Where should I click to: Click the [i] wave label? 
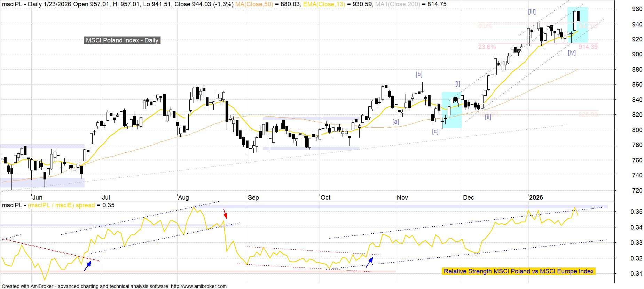(458, 84)
